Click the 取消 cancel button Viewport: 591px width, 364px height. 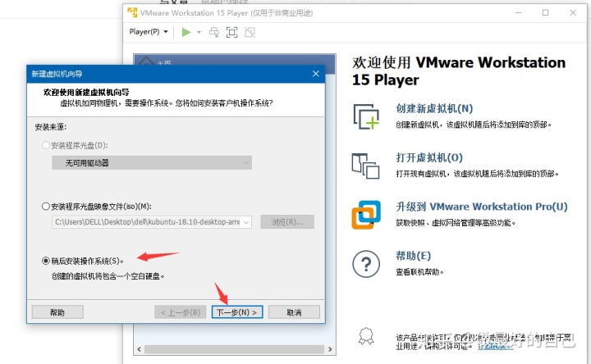tap(294, 312)
